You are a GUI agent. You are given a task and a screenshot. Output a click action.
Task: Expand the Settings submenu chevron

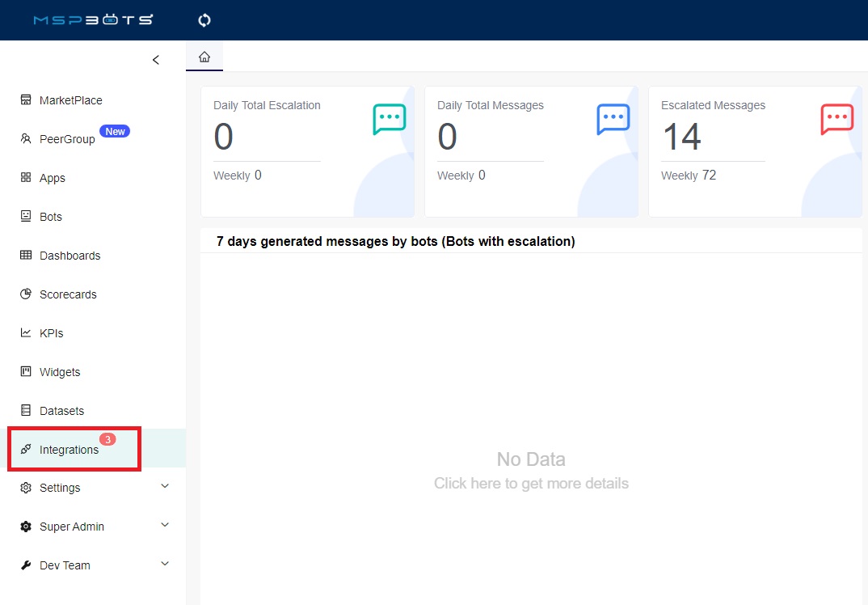(165, 486)
